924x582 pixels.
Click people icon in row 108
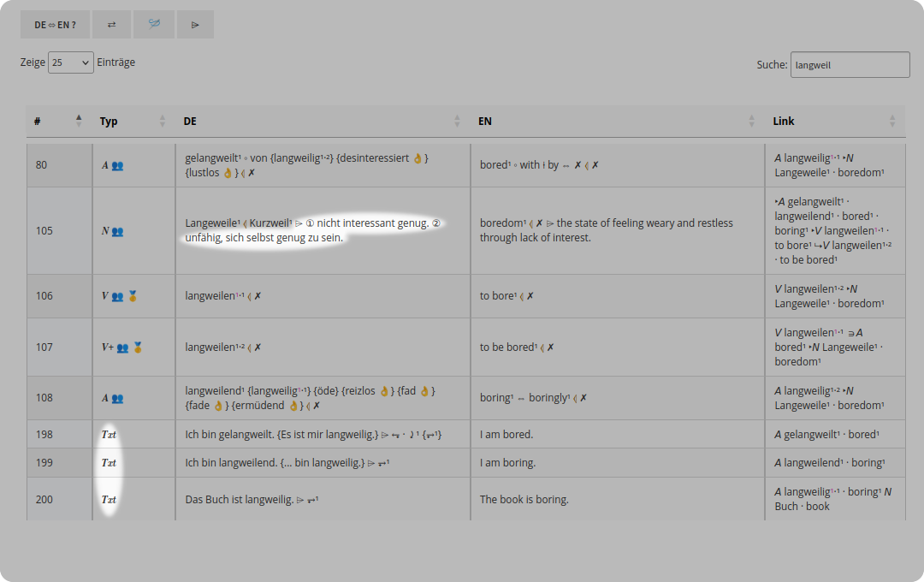click(x=118, y=399)
